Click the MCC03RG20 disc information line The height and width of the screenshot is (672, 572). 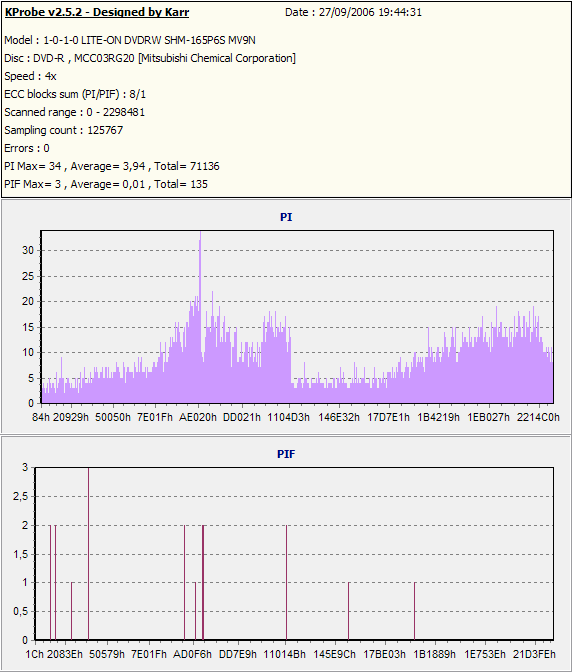coord(150,58)
